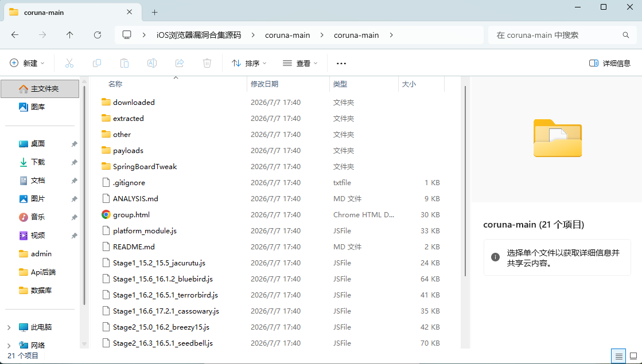Select the ANALYSIS.md file
The image size is (642, 364).
(x=135, y=198)
